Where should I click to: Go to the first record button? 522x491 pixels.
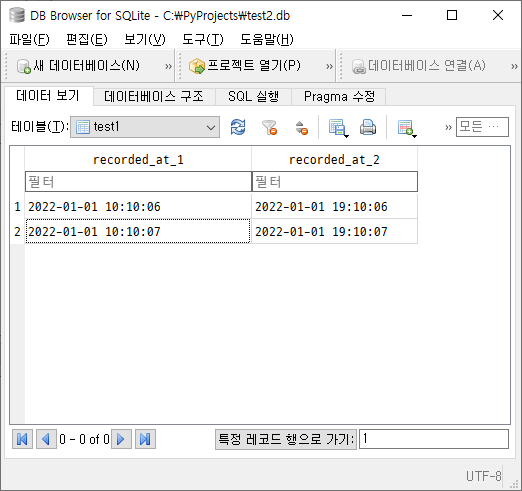click(22, 439)
